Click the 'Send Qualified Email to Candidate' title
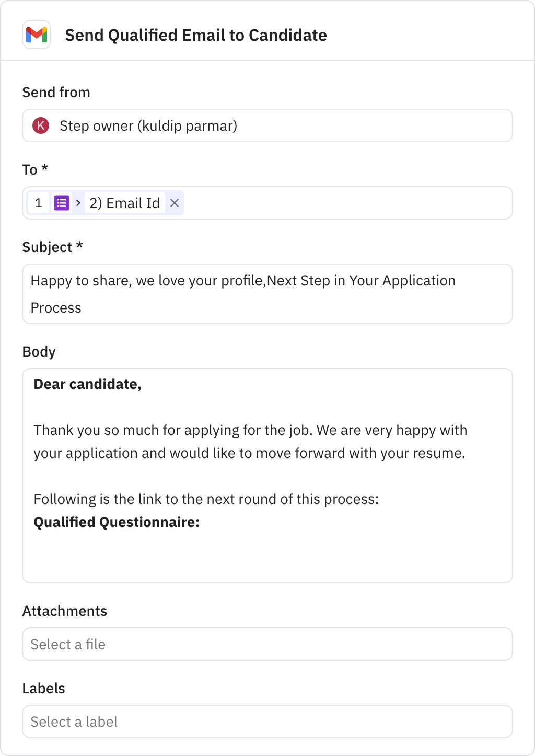The width and height of the screenshot is (535, 756). tap(196, 35)
